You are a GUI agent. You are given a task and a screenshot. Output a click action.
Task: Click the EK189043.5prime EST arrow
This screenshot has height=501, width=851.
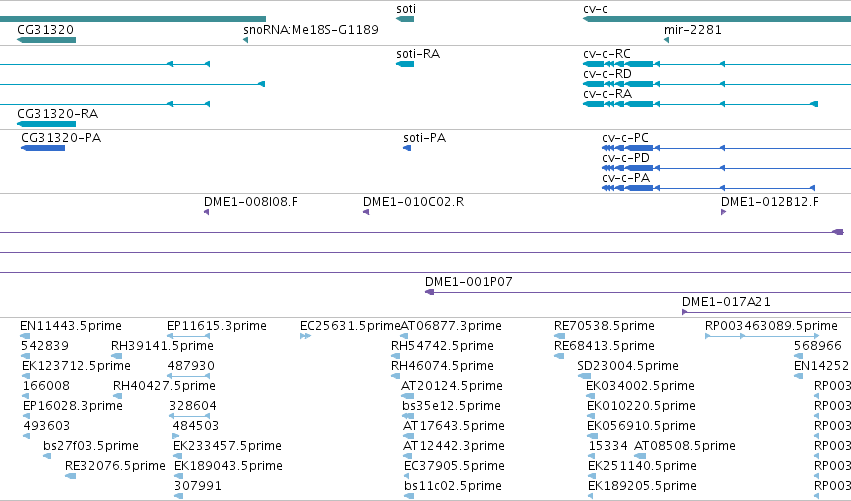pos(178,477)
